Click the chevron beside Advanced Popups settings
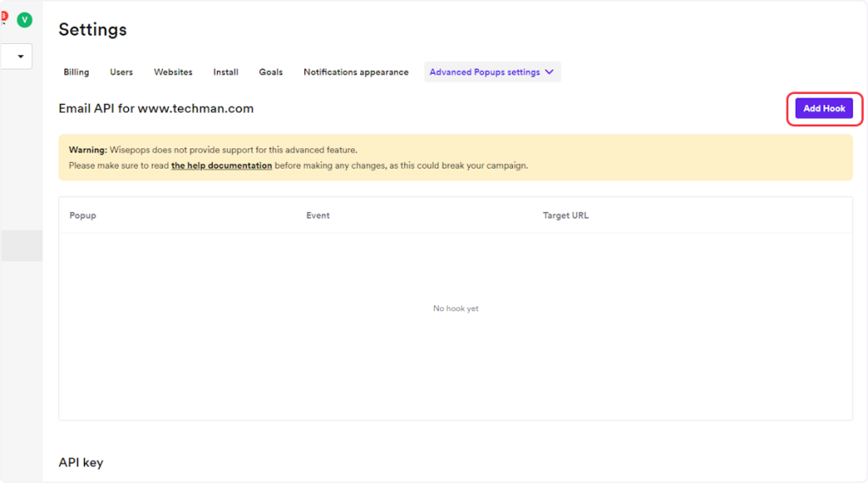 click(549, 72)
